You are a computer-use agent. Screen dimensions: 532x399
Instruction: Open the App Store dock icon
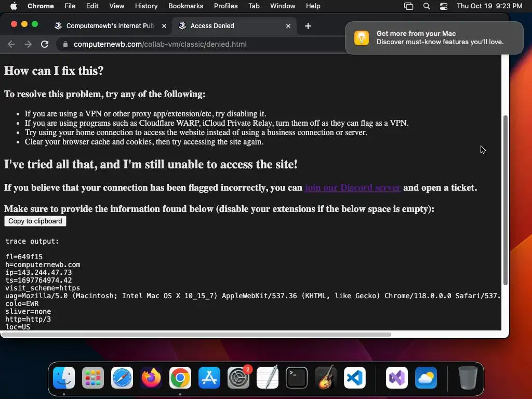pos(209,377)
